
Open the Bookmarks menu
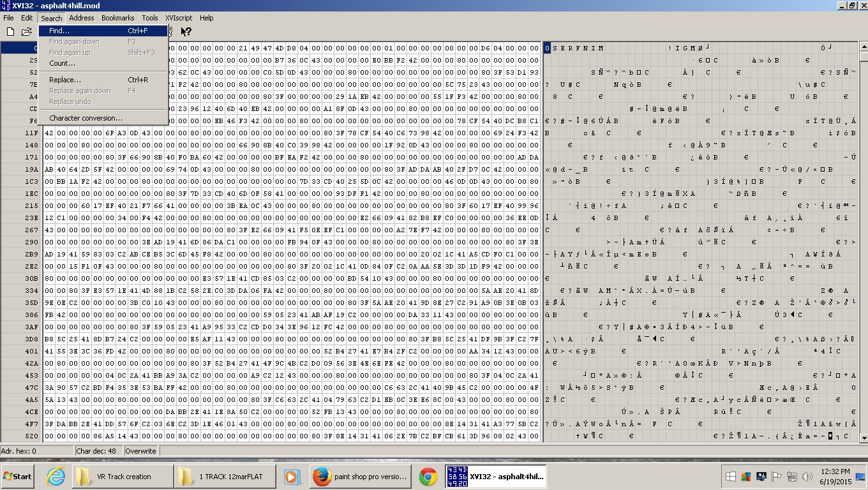point(118,18)
